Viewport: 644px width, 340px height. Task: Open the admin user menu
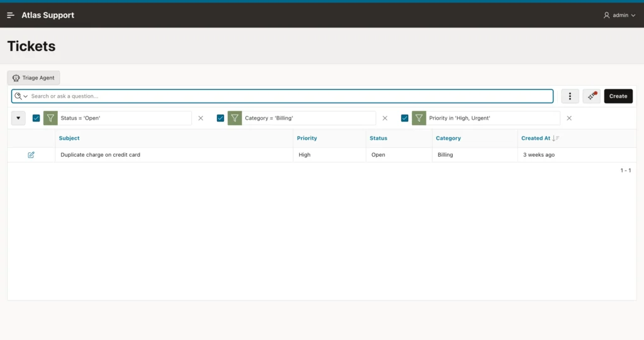tap(619, 15)
